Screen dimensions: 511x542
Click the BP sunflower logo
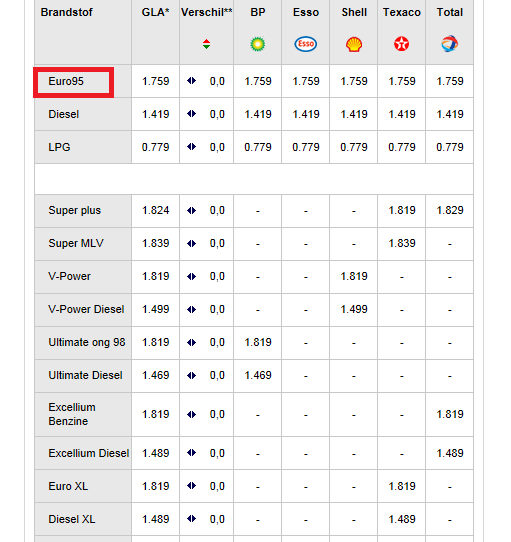coord(258,44)
